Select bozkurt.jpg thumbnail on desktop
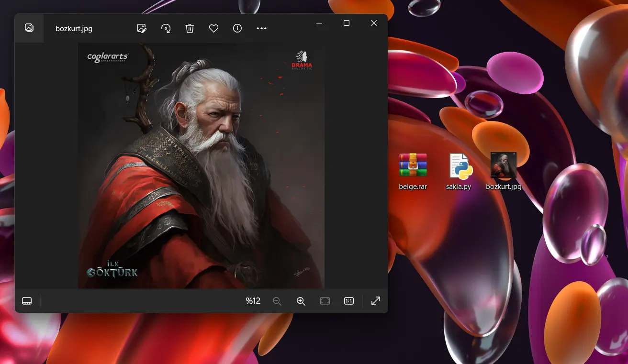Screen dimensions: 628x364 [x=504, y=172]
